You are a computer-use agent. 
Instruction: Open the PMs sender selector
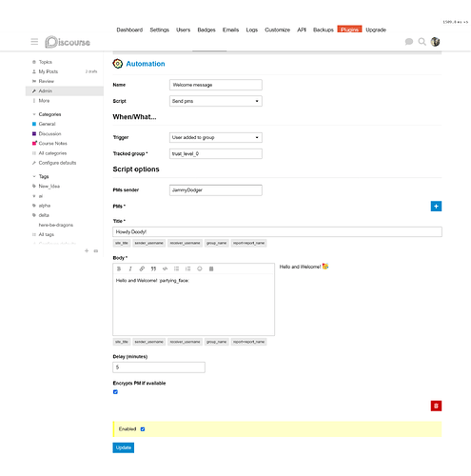tap(216, 190)
